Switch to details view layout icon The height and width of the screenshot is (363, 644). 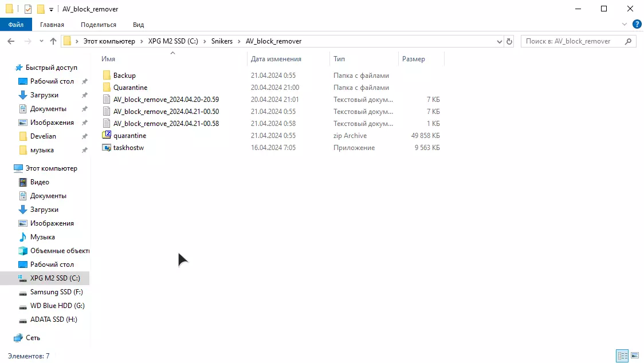(x=622, y=356)
